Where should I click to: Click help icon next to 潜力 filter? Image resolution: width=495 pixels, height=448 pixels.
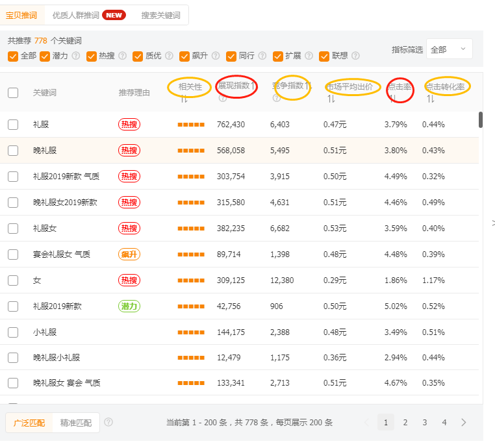(76, 56)
